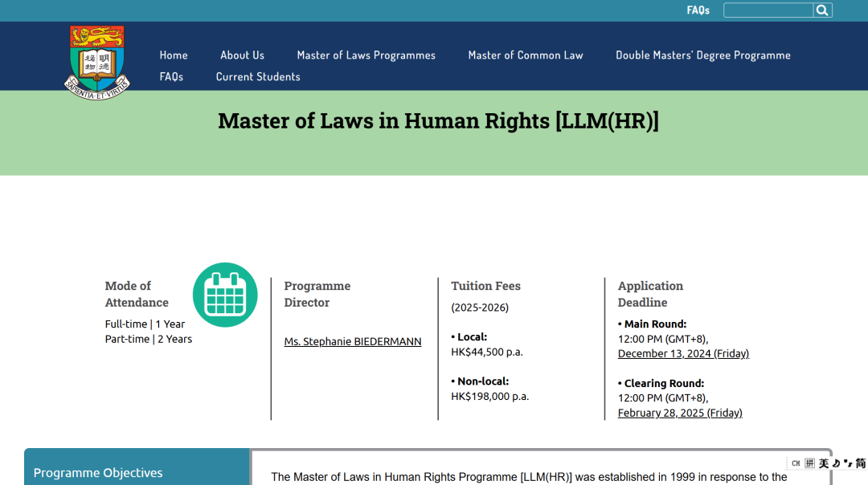Expand the Programme Objectives section
Viewport: 868px width, 485px height.
click(x=98, y=473)
